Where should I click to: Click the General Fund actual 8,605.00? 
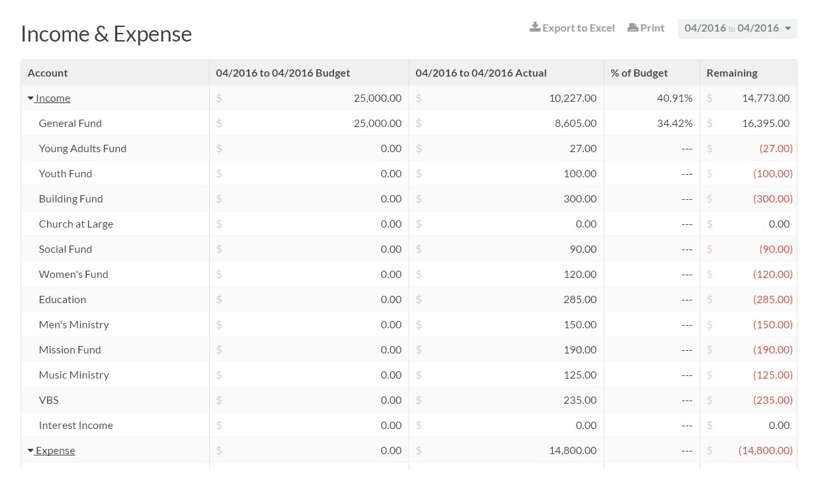coord(576,124)
